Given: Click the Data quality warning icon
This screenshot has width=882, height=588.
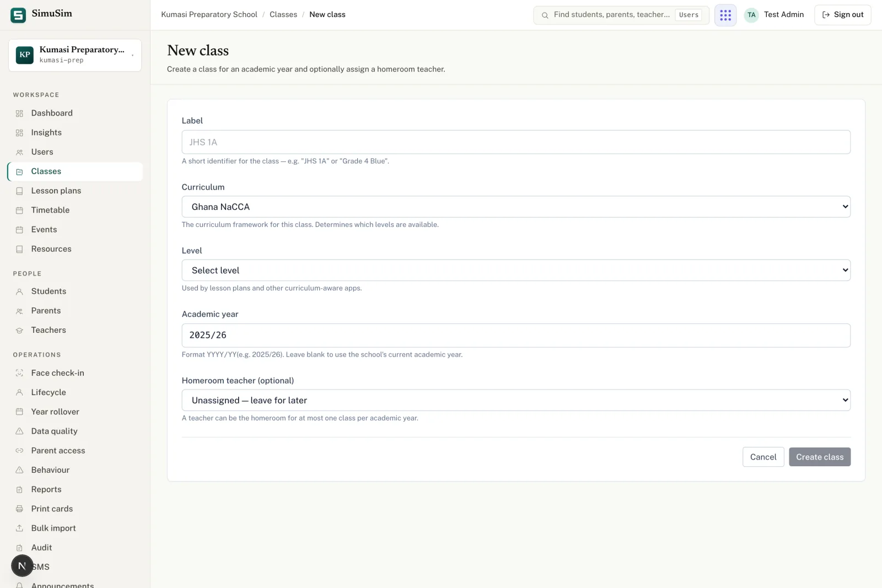Looking at the screenshot, I should (x=19, y=431).
